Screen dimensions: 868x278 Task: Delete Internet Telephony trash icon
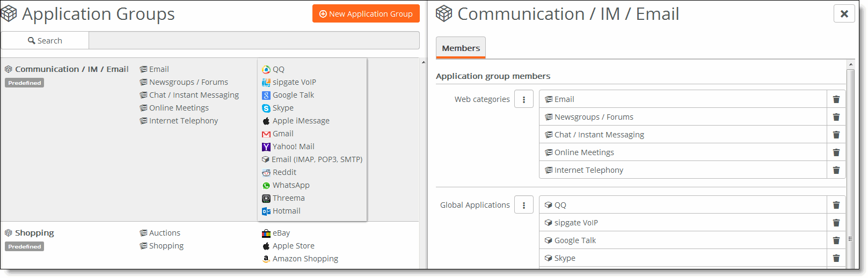(836, 170)
